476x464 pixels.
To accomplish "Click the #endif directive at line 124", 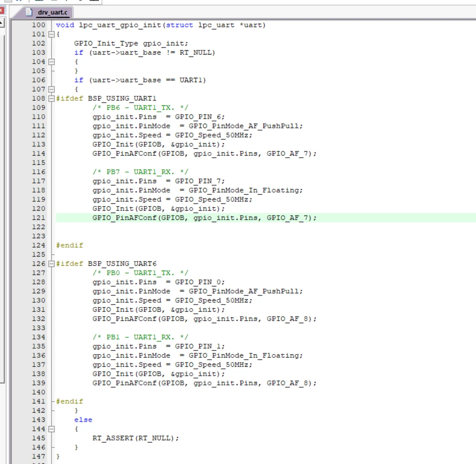I will (x=70, y=245).
